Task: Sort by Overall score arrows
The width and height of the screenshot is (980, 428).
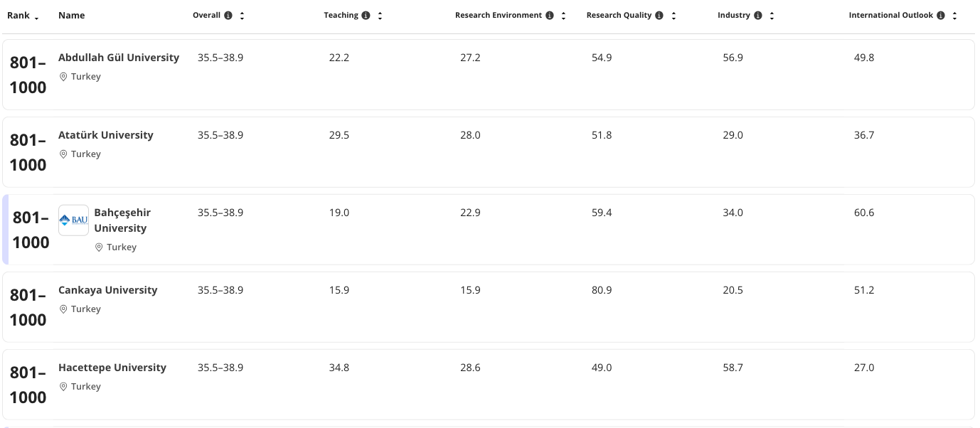Action: tap(242, 16)
